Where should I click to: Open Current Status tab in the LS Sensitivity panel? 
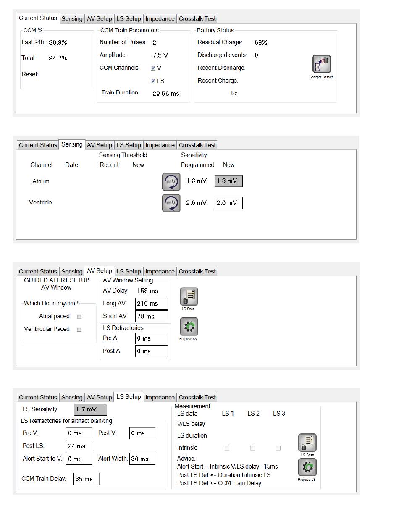pos(38,397)
